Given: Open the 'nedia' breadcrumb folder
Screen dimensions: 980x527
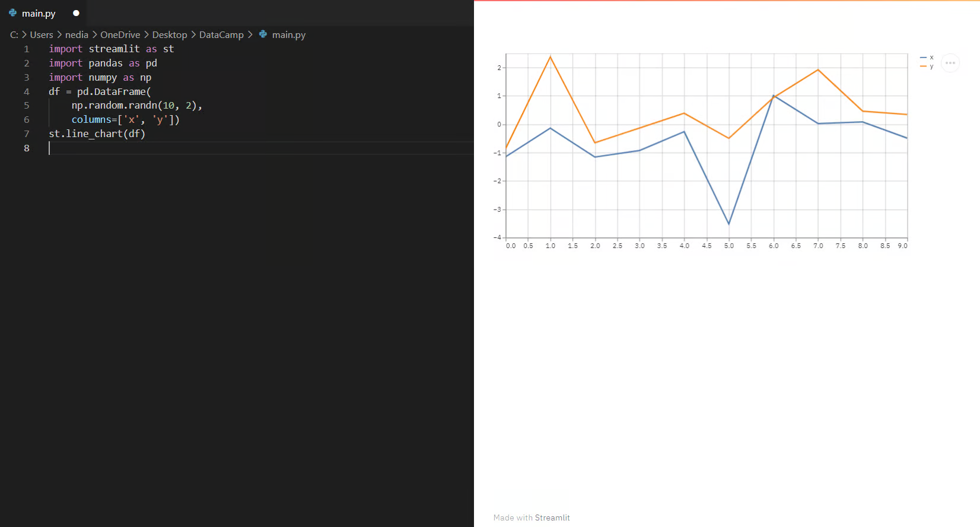Looking at the screenshot, I should tap(77, 35).
